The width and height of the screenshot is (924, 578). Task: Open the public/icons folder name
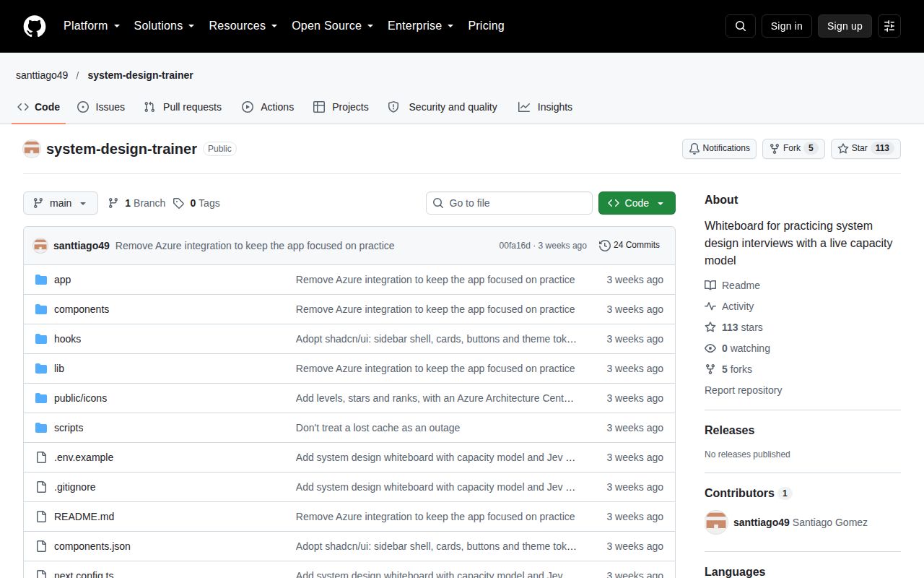click(80, 398)
